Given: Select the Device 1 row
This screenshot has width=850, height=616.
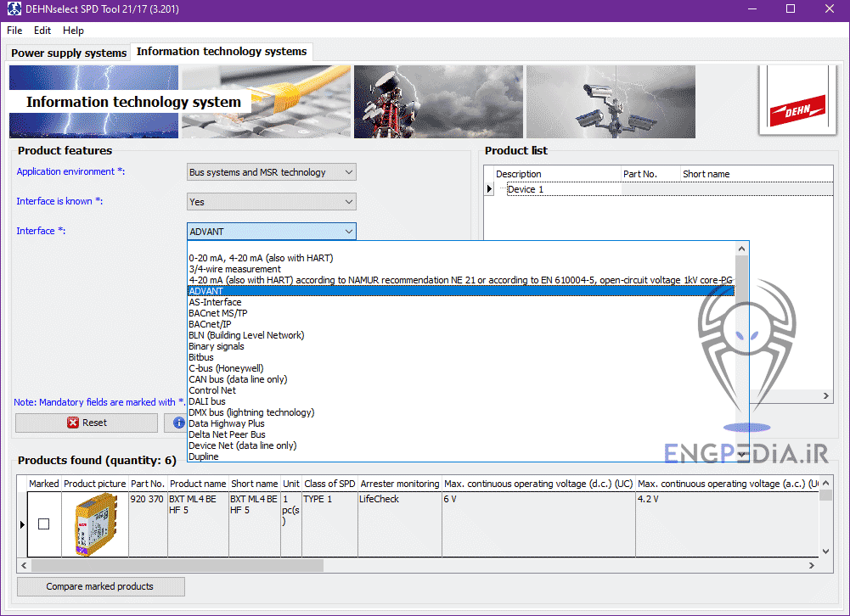Looking at the screenshot, I should pyautogui.click(x=663, y=189).
